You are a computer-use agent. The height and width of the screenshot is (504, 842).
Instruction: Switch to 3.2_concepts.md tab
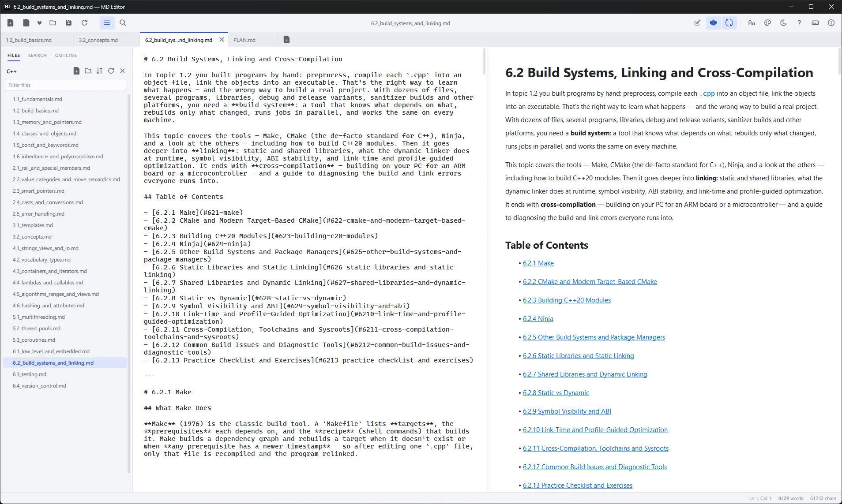(x=98, y=40)
